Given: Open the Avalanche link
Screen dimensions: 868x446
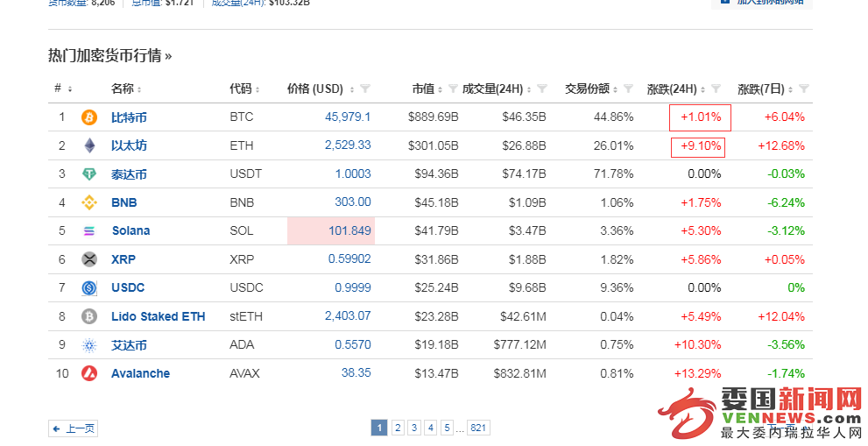Looking at the screenshot, I should (141, 373).
